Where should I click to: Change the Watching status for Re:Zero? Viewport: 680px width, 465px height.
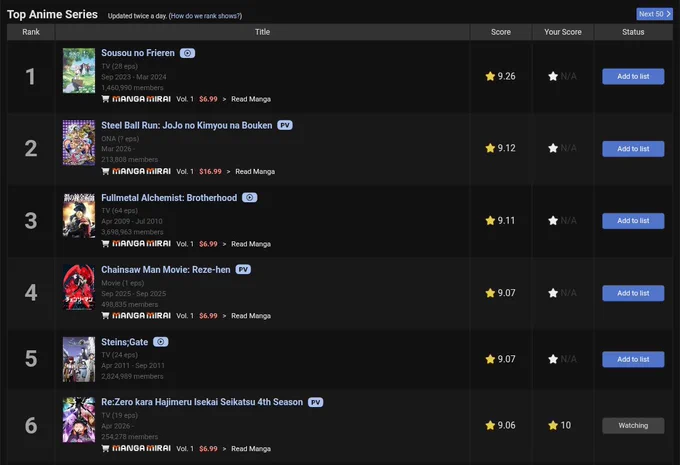click(x=633, y=426)
